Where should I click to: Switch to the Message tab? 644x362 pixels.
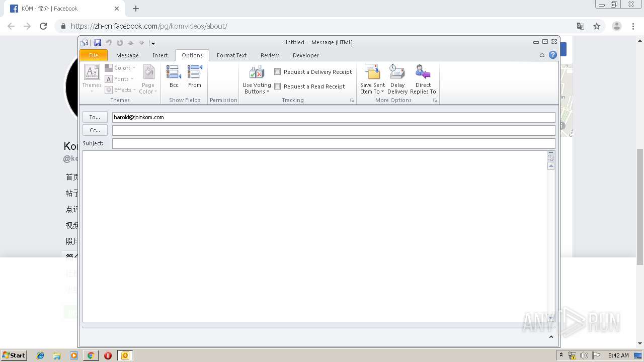coord(127,55)
